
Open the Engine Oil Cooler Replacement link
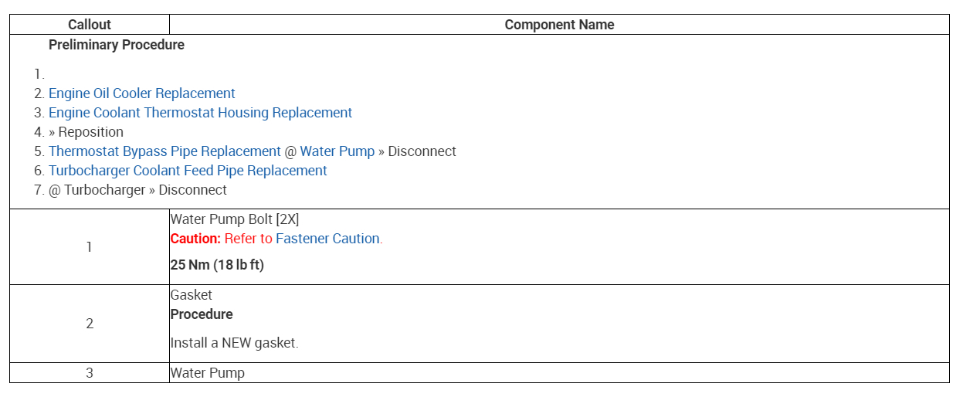[141, 93]
